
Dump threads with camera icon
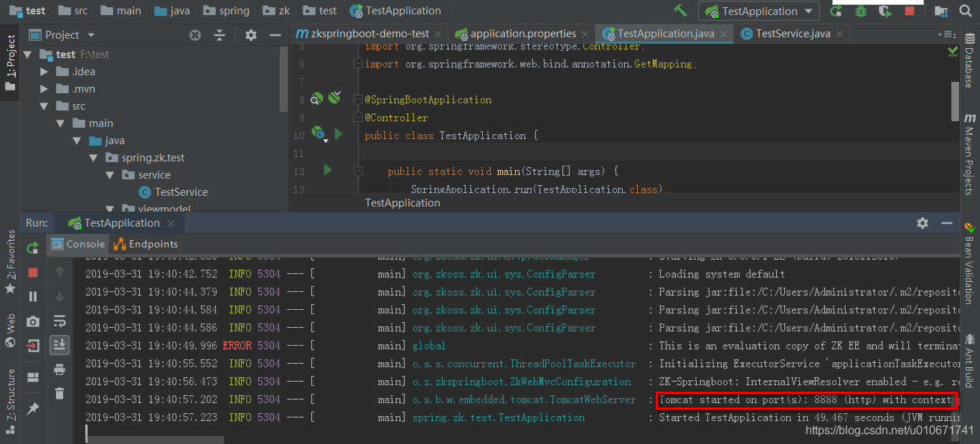[33, 321]
